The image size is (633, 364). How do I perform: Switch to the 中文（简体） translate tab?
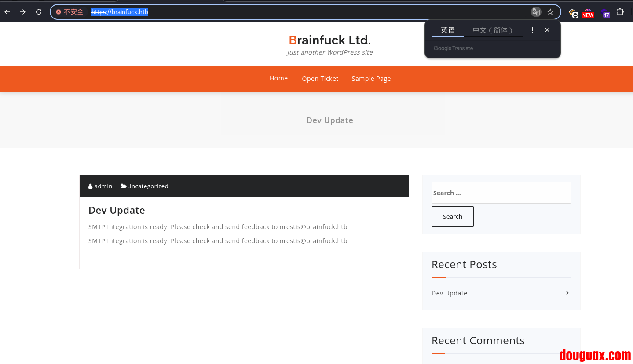[493, 30]
